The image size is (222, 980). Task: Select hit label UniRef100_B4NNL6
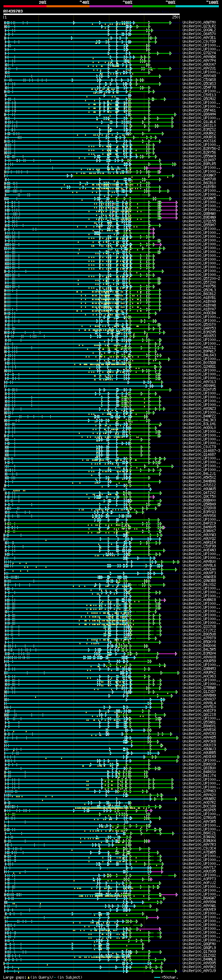pyautogui.click(x=199, y=959)
